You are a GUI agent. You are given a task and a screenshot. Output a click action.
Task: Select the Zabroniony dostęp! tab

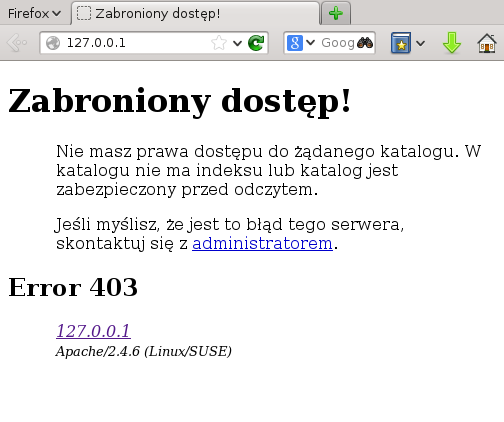click(x=195, y=13)
